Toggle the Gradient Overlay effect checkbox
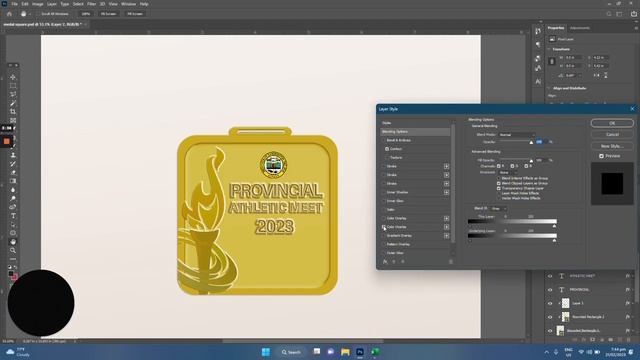This screenshot has height=360, width=640. click(384, 236)
